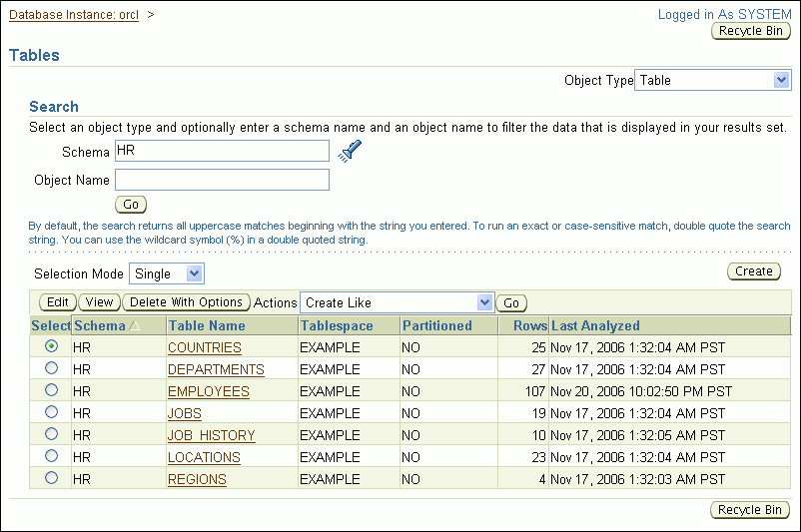Expand the Selection Mode dropdown
This screenshot has height=532, width=801.
(x=166, y=273)
